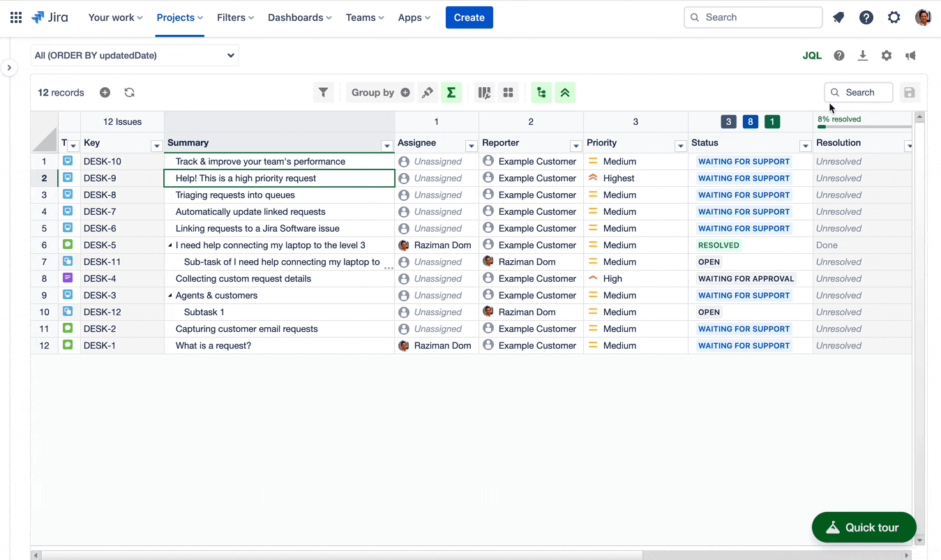Click the refresh records icon

(129, 93)
